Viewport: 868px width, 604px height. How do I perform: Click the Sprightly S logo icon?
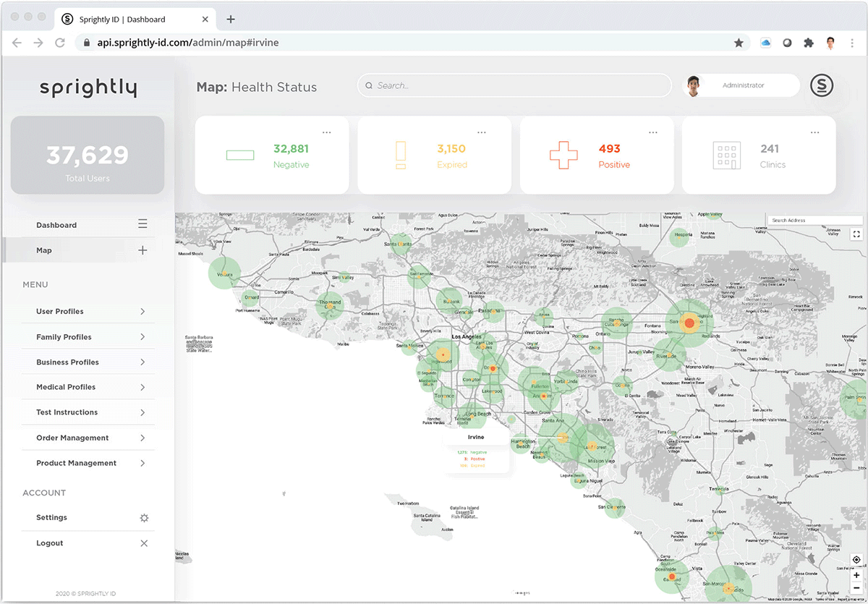[x=821, y=85]
